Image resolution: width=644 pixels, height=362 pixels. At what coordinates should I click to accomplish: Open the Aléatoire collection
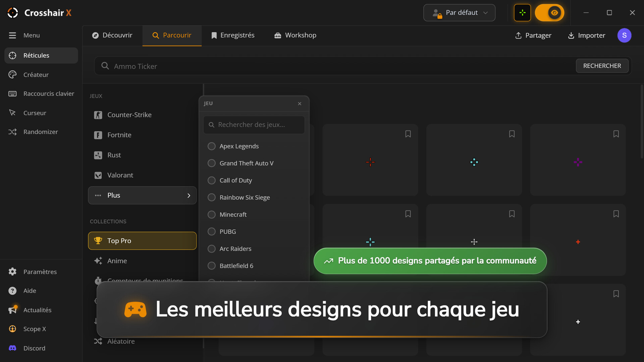pyautogui.click(x=142, y=341)
